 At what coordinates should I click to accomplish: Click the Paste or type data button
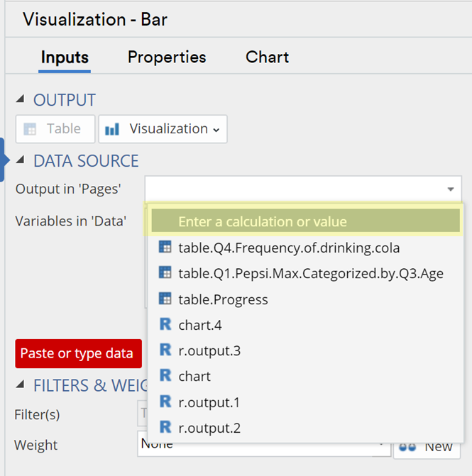tap(78, 354)
